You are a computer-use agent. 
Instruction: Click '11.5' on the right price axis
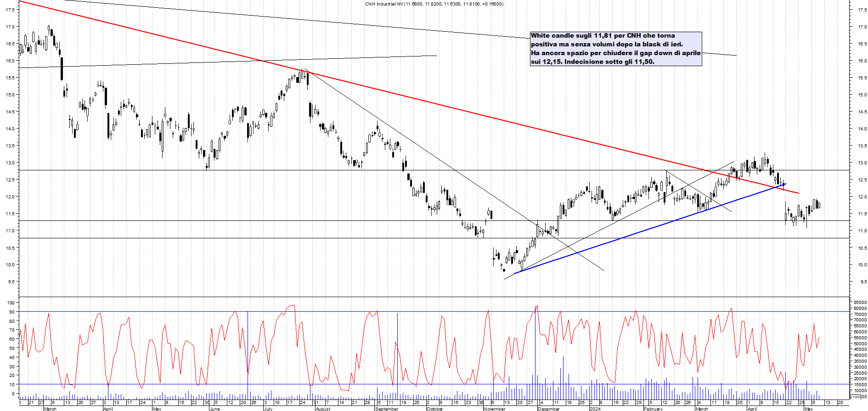click(862, 214)
